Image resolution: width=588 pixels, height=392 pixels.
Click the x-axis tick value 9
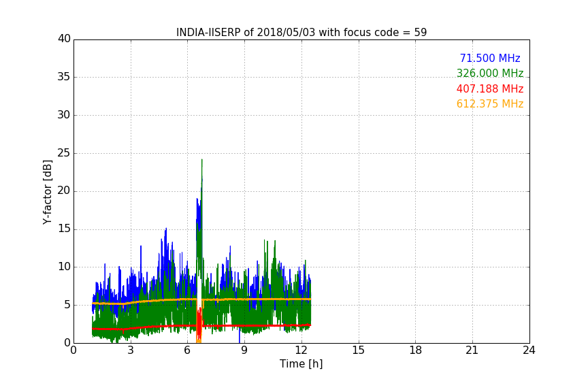[x=244, y=350]
